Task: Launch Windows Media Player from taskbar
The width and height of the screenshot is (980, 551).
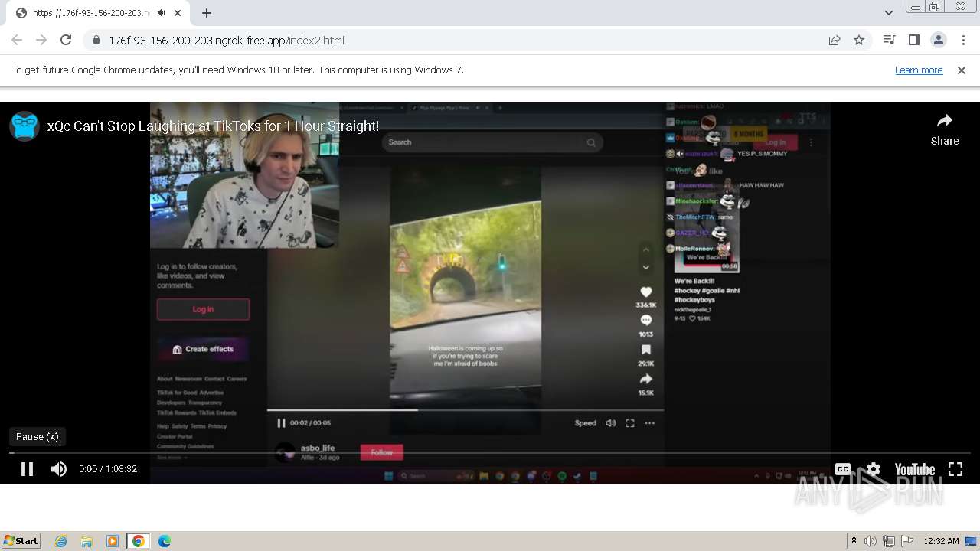Action: [x=113, y=541]
